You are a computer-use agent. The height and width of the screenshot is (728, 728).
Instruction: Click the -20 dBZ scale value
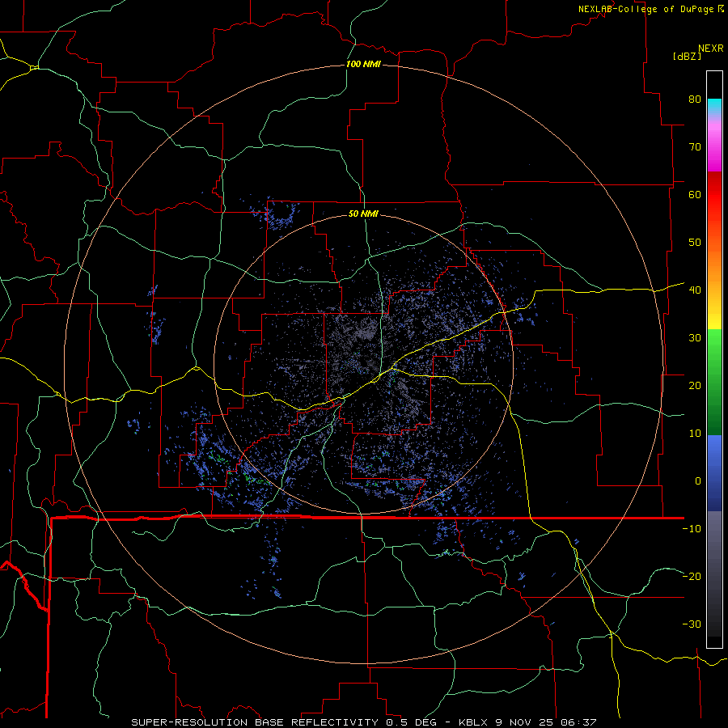point(692,577)
